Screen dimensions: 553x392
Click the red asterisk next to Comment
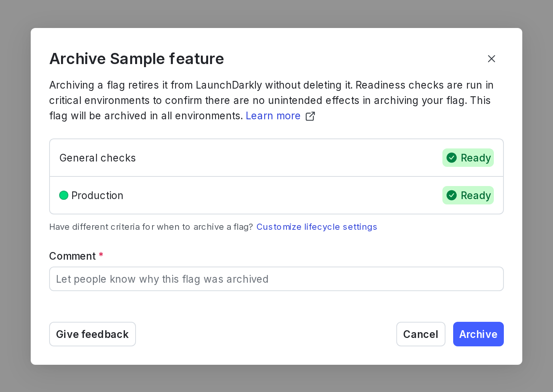coord(101,254)
